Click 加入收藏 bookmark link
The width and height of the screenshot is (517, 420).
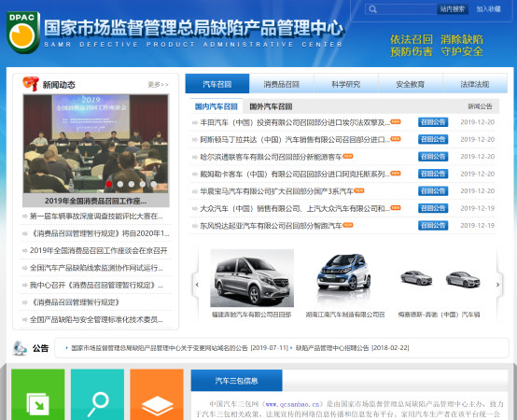pyautogui.click(x=489, y=9)
